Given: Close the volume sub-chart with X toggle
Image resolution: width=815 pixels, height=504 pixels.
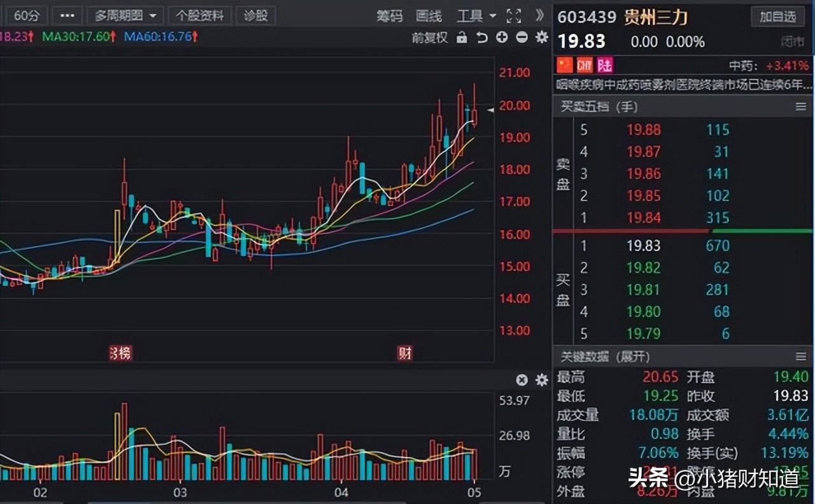Looking at the screenshot, I should [x=521, y=380].
